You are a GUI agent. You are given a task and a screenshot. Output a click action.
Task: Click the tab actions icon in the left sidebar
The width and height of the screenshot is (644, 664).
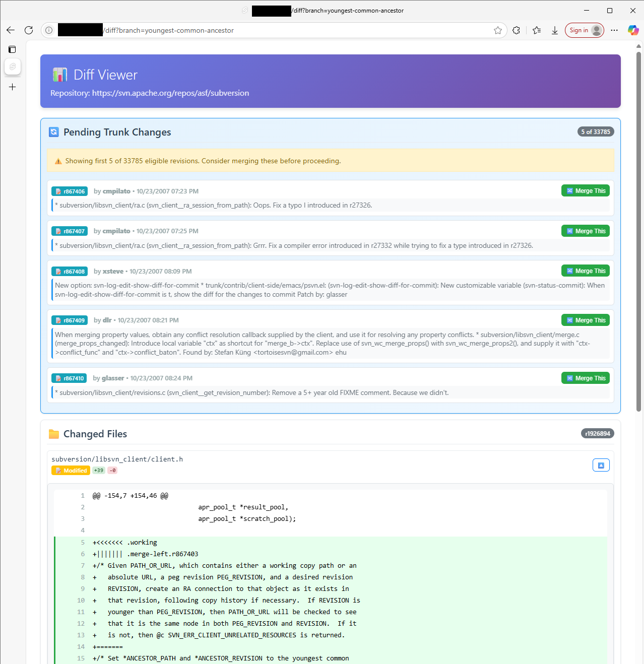click(12, 49)
